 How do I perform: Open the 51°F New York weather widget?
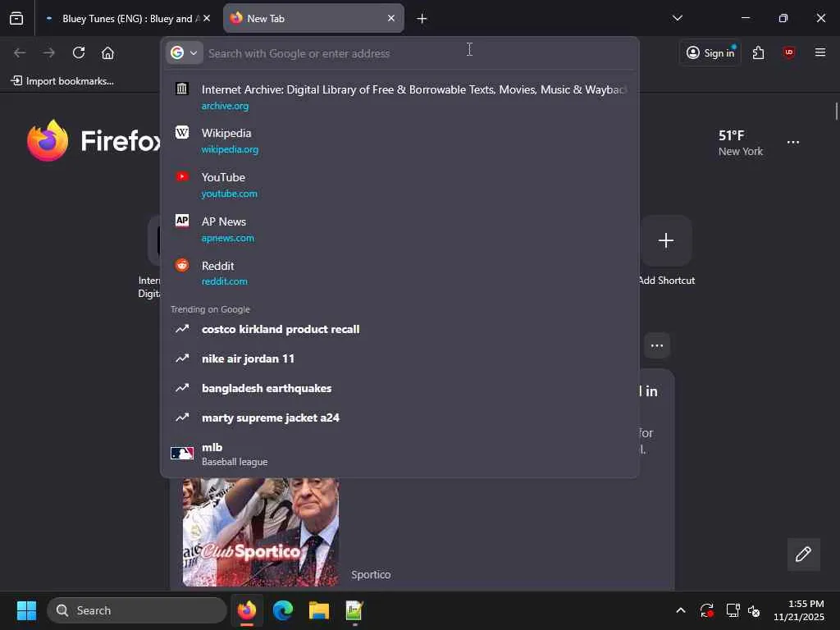point(741,143)
